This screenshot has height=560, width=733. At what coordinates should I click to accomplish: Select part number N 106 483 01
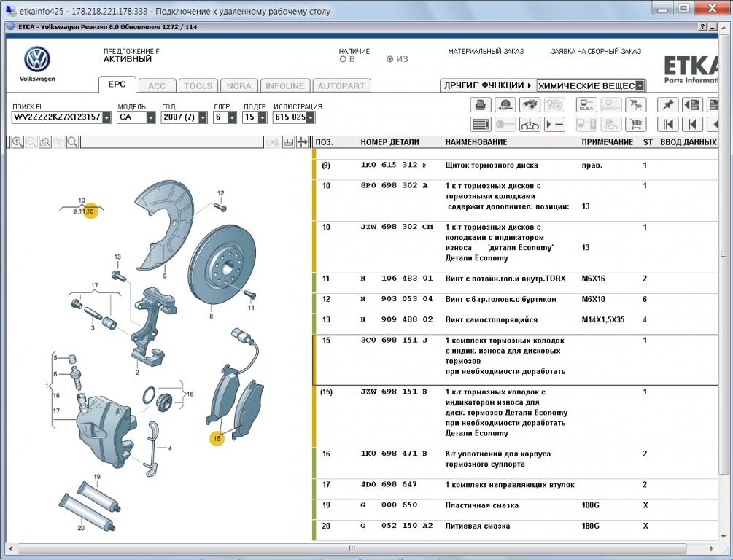[x=397, y=278]
